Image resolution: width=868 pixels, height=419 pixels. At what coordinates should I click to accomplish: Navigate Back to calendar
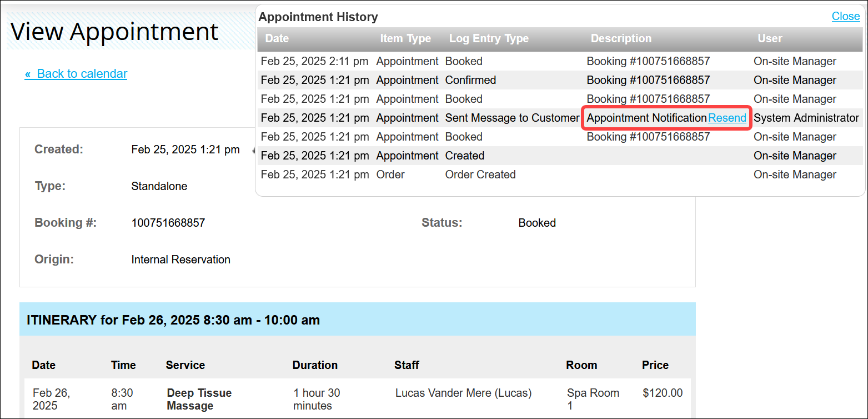click(x=76, y=73)
